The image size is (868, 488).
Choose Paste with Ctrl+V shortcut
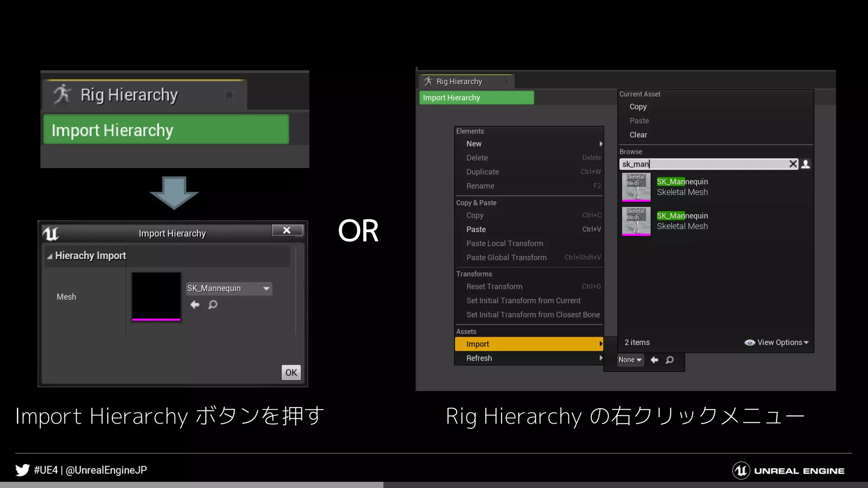pos(529,229)
